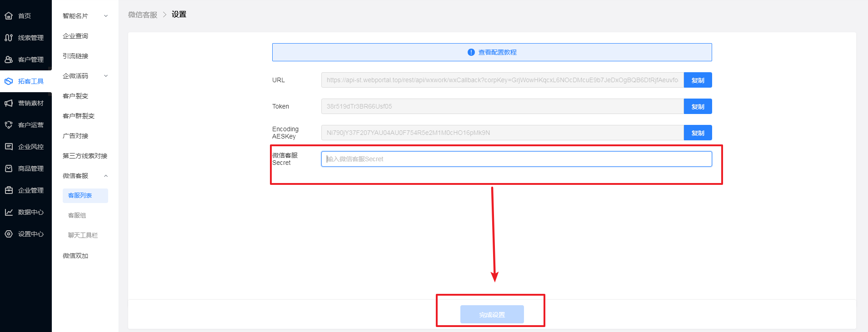The width and height of the screenshot is (868, 332).
Task: Click the 拓客工具 sidebar icon
Action: (x=9, y=81)
